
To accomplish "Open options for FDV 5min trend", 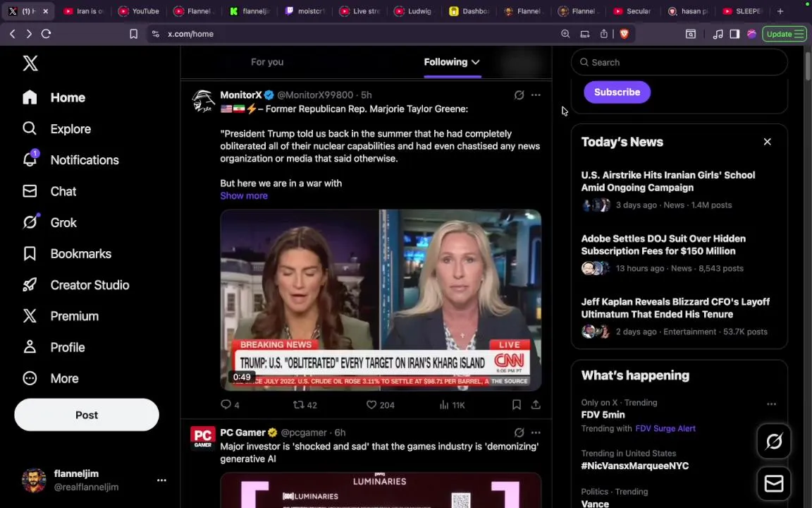I will [x=771, y=404].
